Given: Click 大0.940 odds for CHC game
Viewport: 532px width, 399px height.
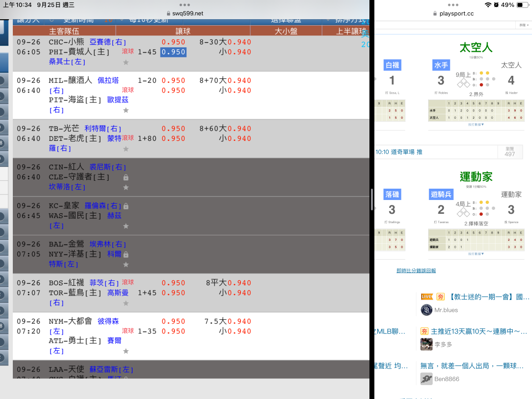Looking at the screenshot, I should [x=235, y=42].
